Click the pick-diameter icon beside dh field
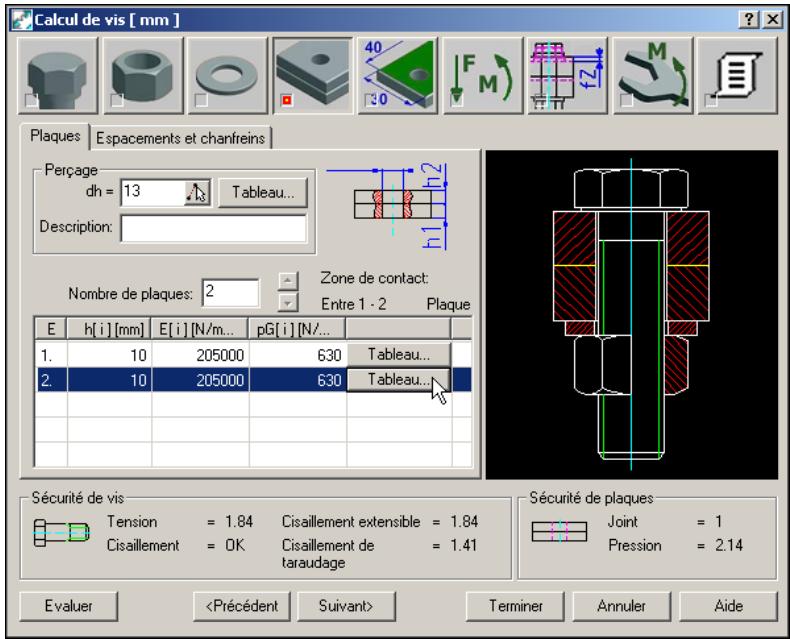 [x=197, y=193]
